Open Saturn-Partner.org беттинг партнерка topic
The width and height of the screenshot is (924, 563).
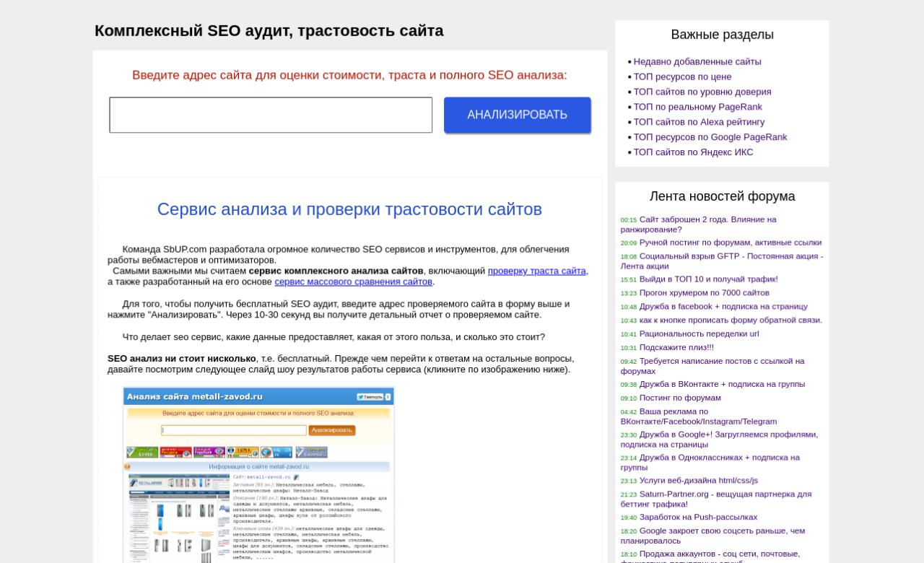point(716,499)
